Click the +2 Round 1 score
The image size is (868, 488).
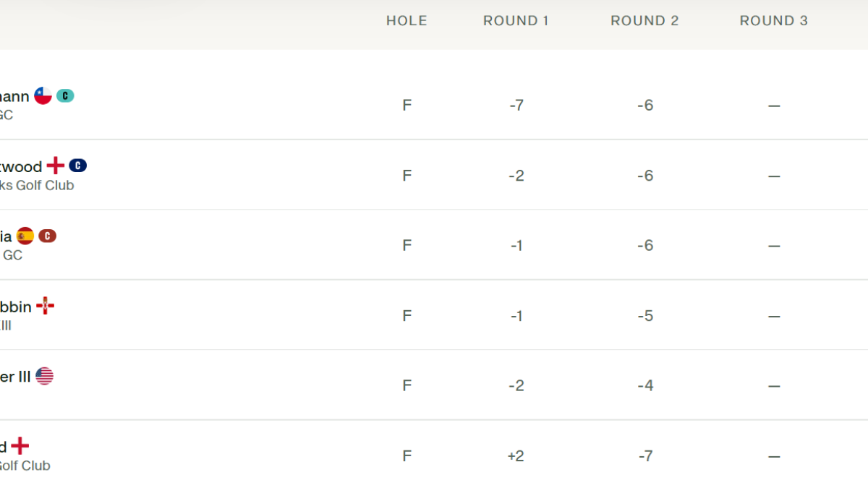pos(515,456)
